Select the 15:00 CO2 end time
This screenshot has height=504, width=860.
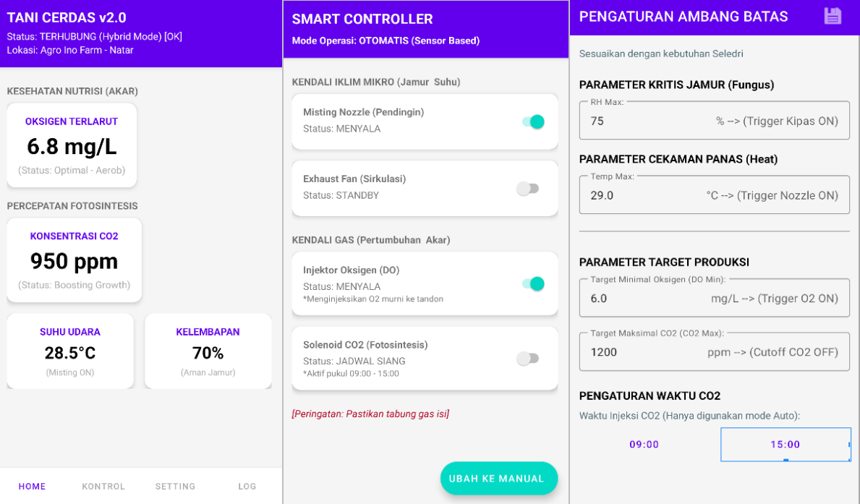[x=785, y=445]
